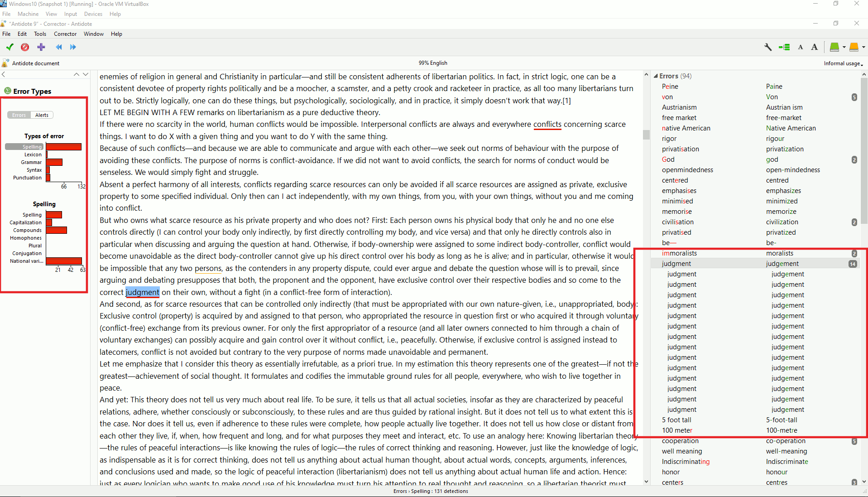This screenshot has width=868, height=497.
Task: Decrease text size with small A icon
Action: [x=801, y=47]
